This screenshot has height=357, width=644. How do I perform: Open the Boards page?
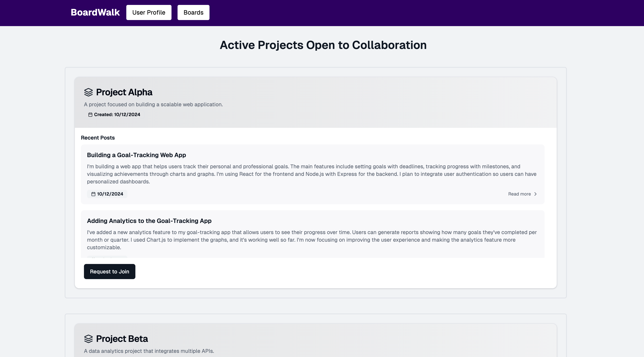tap(193, 12)
